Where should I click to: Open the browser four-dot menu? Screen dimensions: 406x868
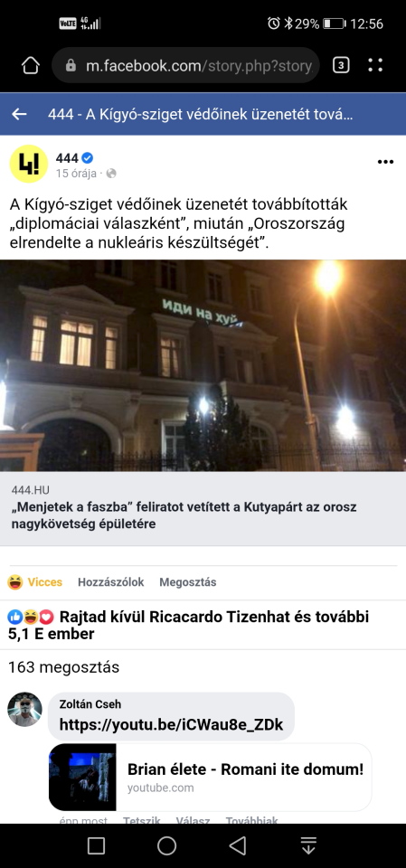375,66
